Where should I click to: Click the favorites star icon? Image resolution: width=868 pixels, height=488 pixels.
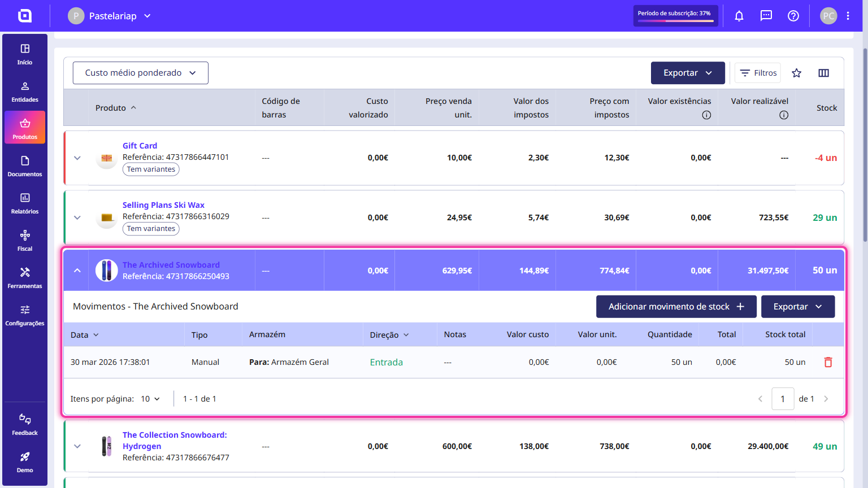coord(797,73)
